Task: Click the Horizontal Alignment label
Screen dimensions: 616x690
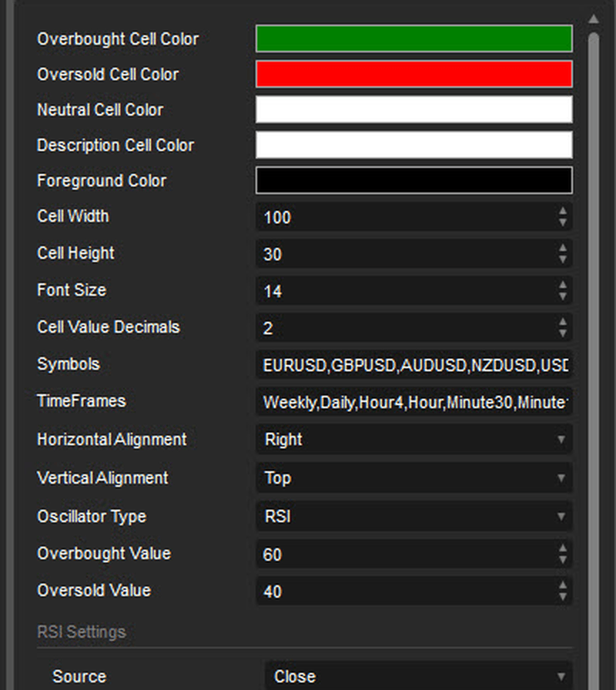Action: 112,439
